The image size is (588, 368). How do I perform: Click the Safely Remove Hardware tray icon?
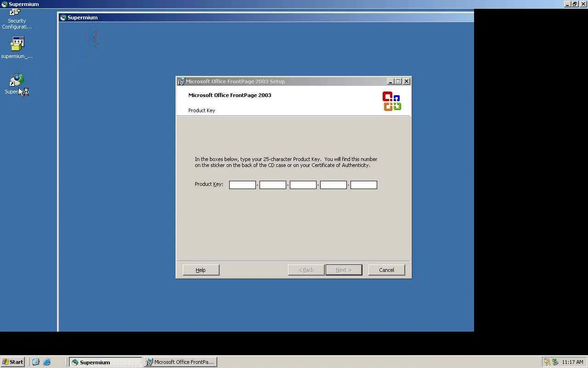tap(555, 362)
